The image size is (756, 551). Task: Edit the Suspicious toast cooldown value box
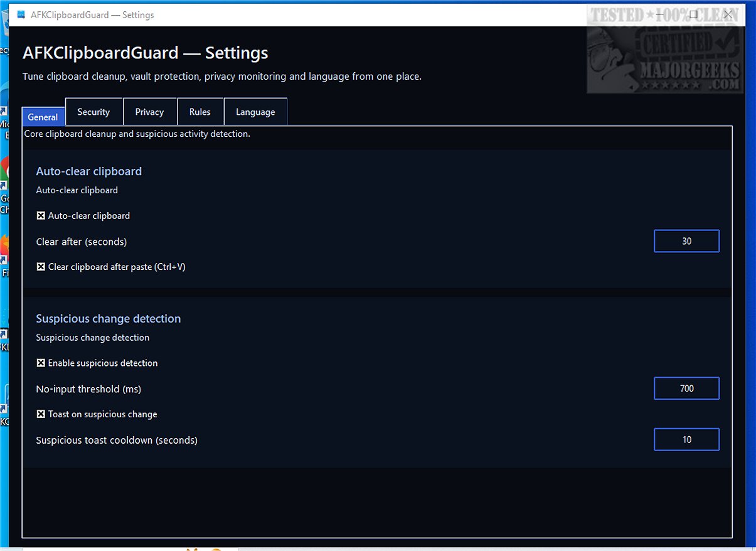coord(686,439)
